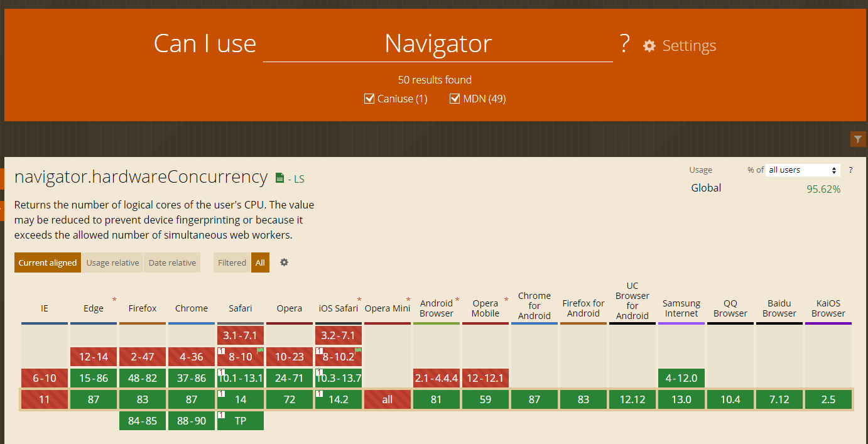Click the Samsung Internet column header
Viewport: 868px width, 444px height.
coord(681,308)
